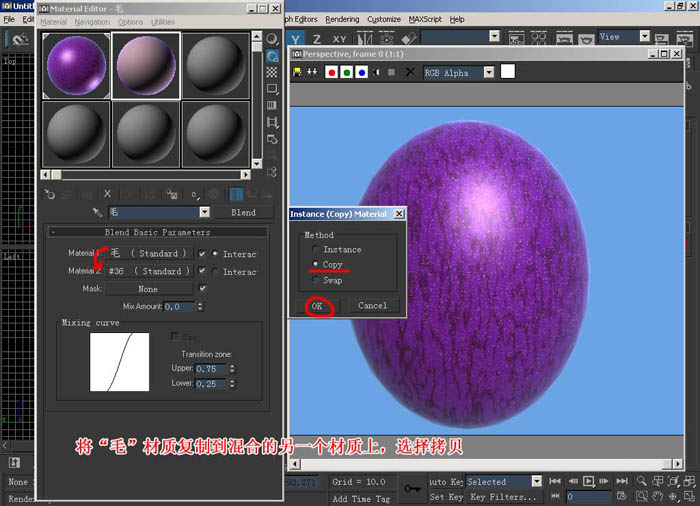Image resolution: width=700 pixels, height=506 pixels.
Task: Open the Rendering menu
Action: point(342,19)
